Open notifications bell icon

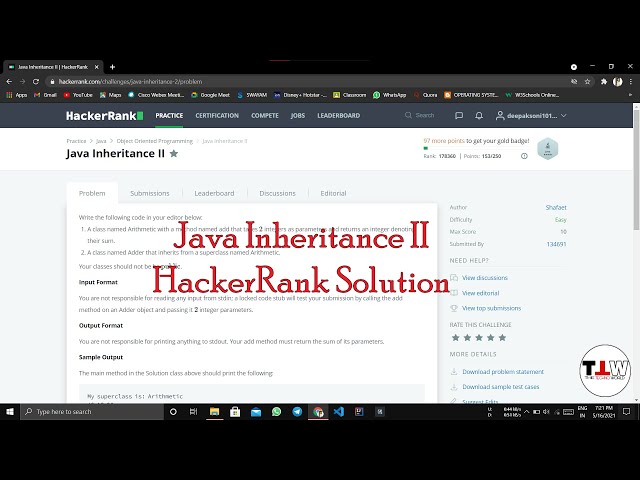[x=479, y=116]
